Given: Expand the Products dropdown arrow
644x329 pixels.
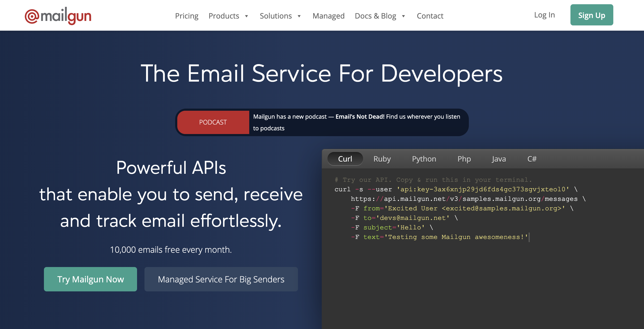Looking at the screenshot, I should click(246, 16).
